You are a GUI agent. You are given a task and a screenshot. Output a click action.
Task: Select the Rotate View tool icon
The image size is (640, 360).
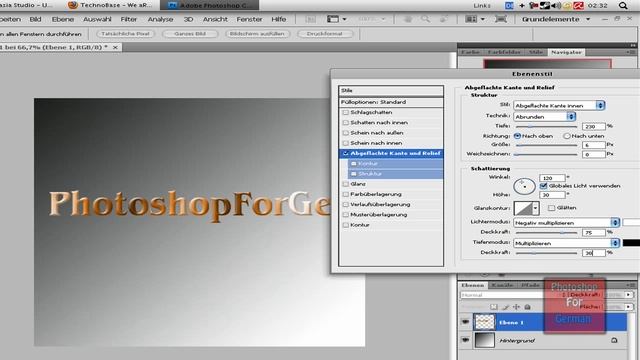pos(444,19)
